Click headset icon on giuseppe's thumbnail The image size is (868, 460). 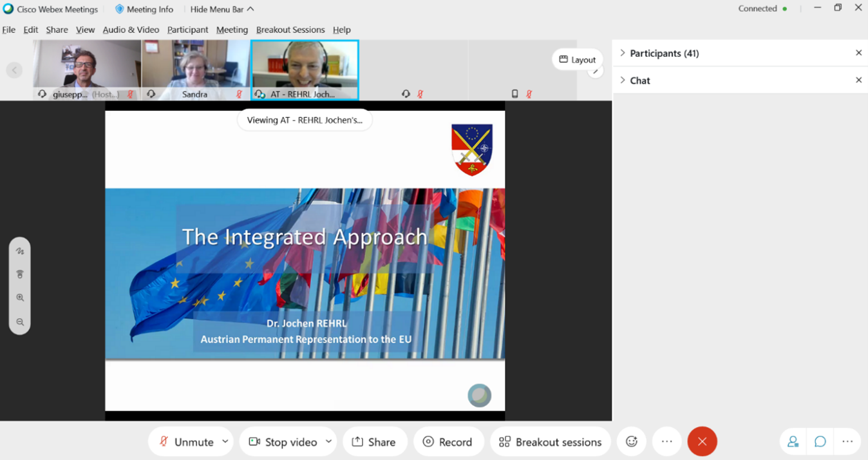42,94
